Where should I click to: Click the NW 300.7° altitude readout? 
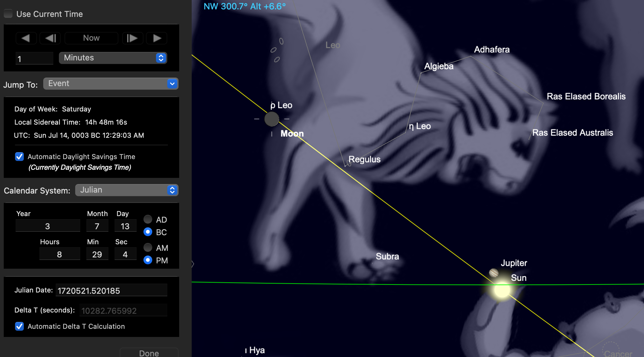[x=245, y=6]
